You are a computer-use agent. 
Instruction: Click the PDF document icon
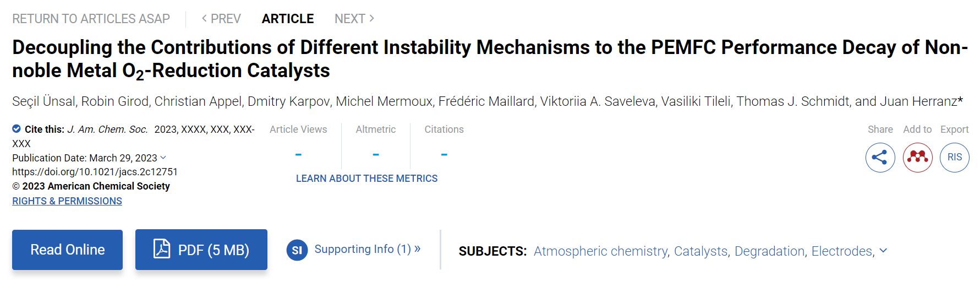(x=161, y=249)
